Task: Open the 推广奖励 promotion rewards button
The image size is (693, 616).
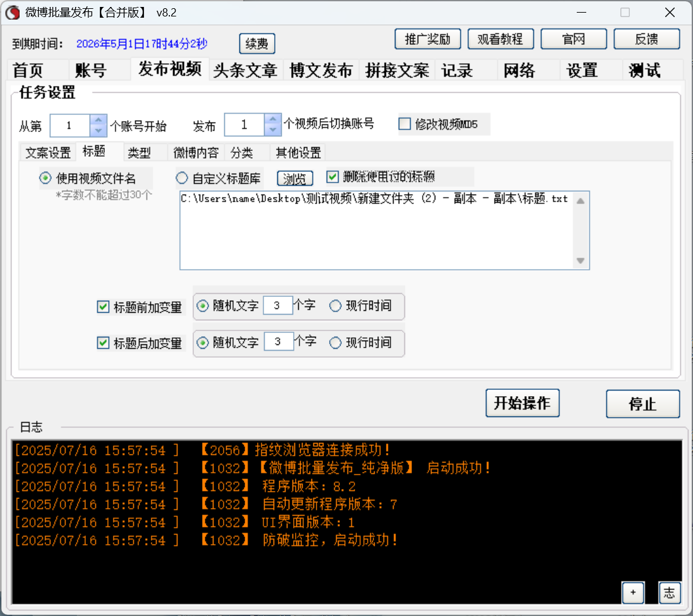Action: 428,39
